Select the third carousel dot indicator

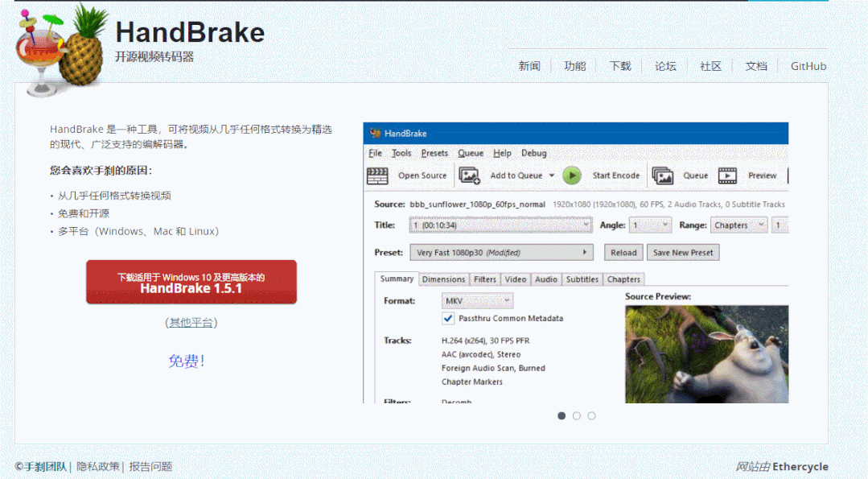pyautogui.click(x=591, y=415)
